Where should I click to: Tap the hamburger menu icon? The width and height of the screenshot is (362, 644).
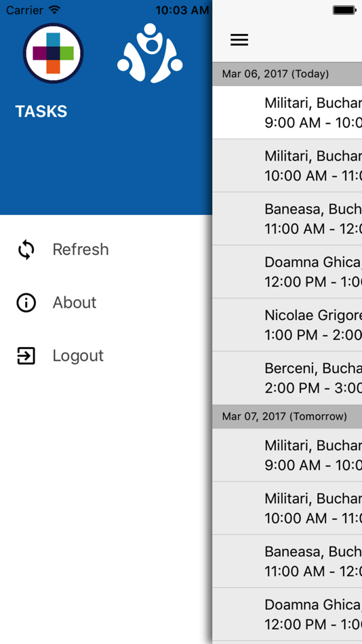point(239,39)
